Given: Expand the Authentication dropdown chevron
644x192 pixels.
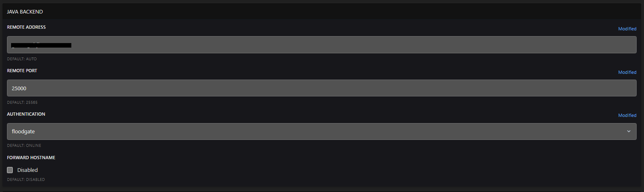Looking at the screenshot, I should click(628, 131).
